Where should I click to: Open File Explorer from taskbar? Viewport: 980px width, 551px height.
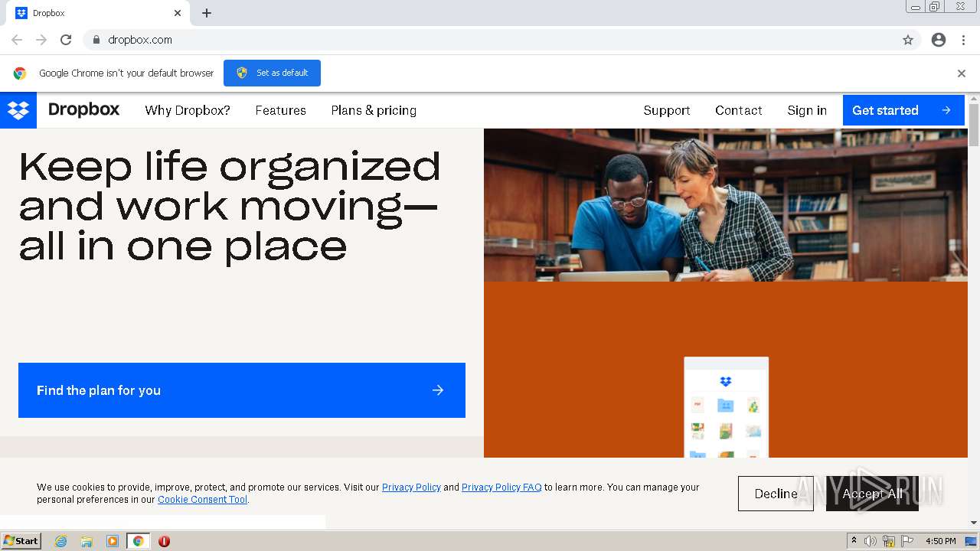(x=87, y=541)
